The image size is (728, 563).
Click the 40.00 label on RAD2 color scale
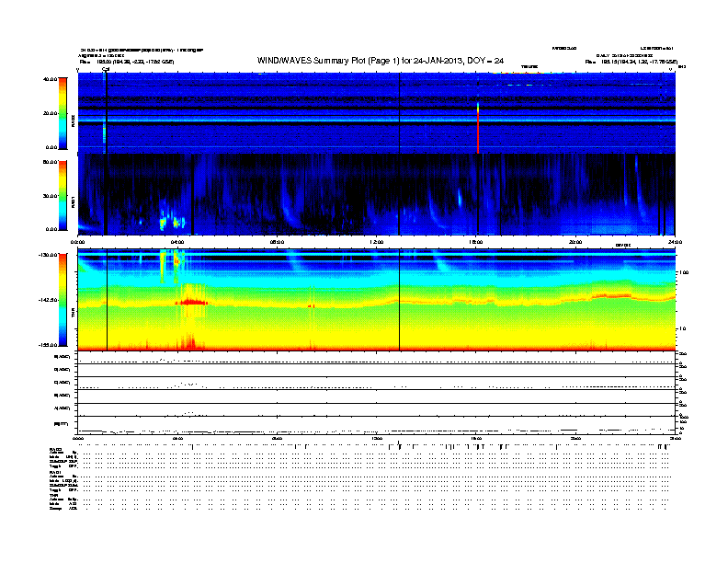tap(51, 79)
